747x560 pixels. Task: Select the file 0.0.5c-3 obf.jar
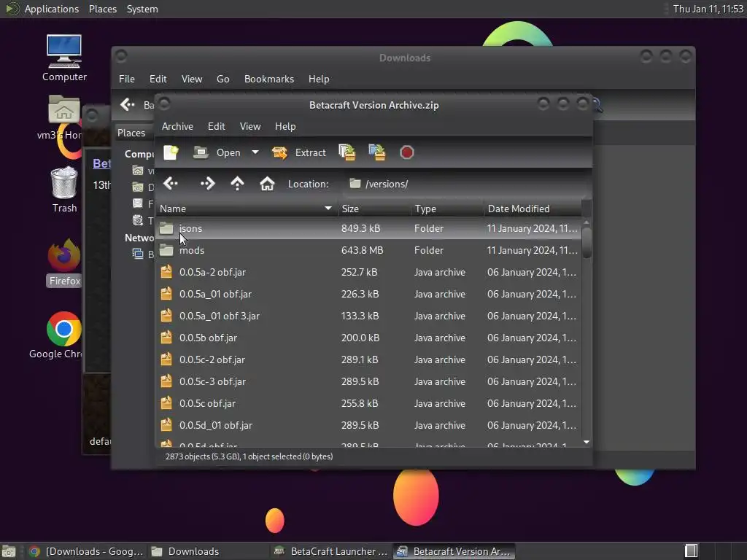point(368,382)
